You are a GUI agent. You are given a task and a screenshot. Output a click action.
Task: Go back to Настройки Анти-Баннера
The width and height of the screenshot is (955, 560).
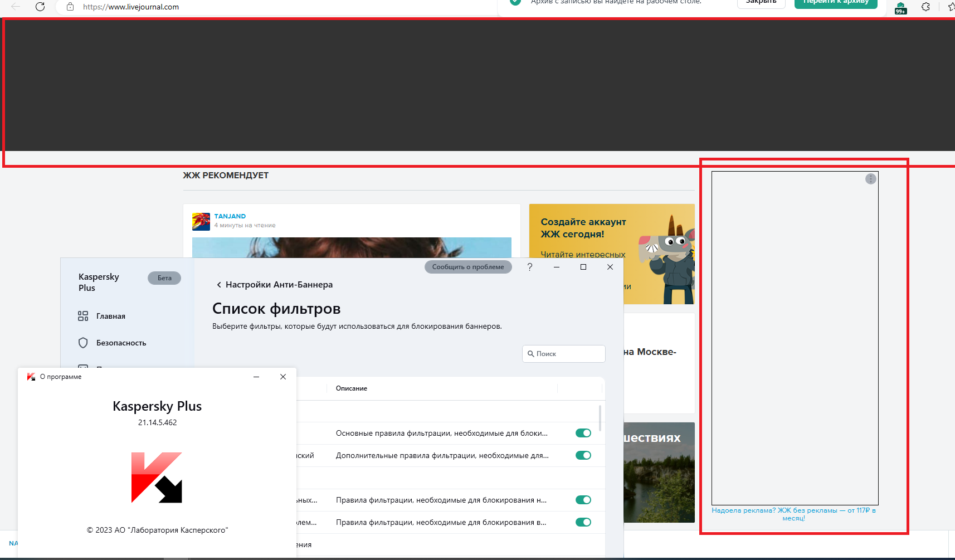coord(274,285)
